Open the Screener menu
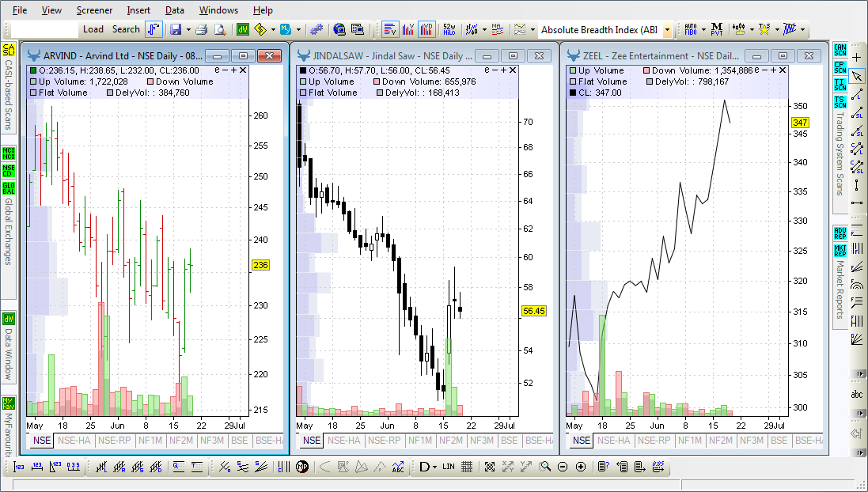 coord(94,10)
